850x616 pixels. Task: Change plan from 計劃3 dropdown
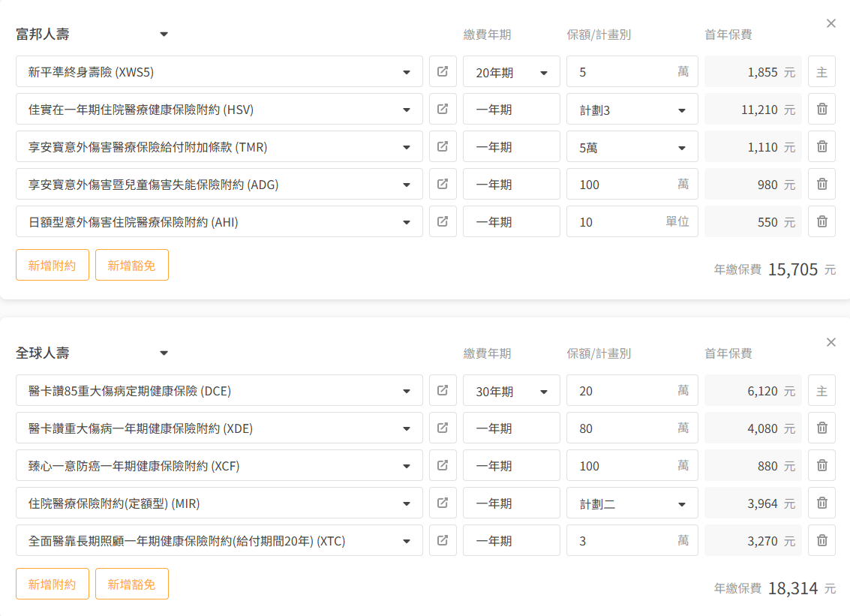tap(632, 110)
